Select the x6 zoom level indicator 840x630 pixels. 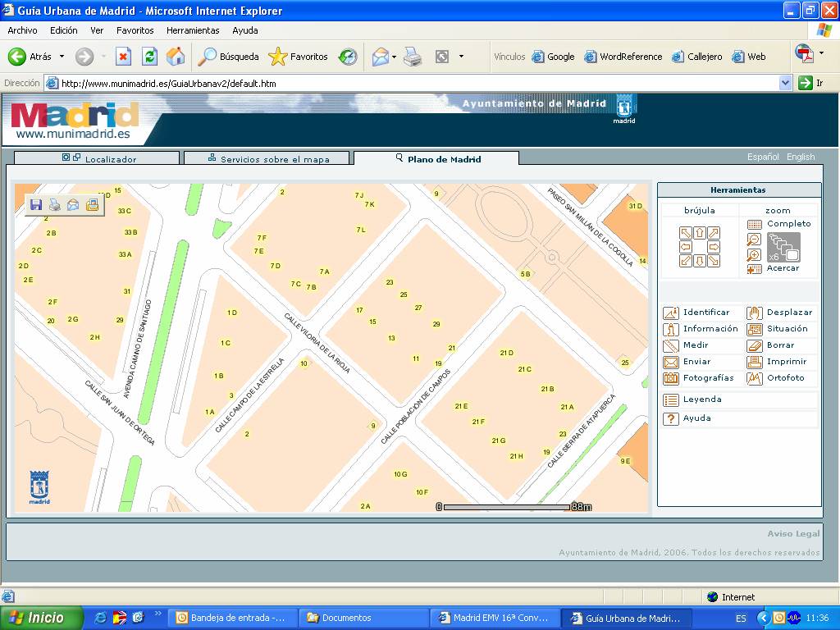(783, 248)
